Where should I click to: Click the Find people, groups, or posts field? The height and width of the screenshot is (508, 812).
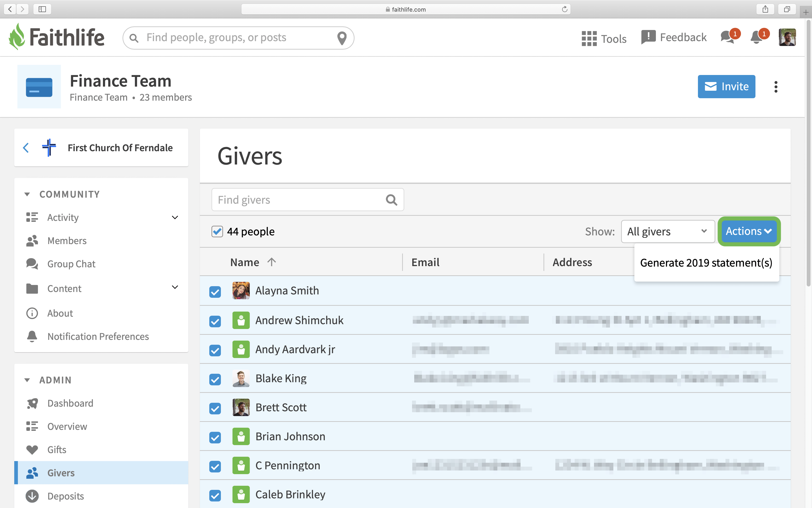(238, 38)
